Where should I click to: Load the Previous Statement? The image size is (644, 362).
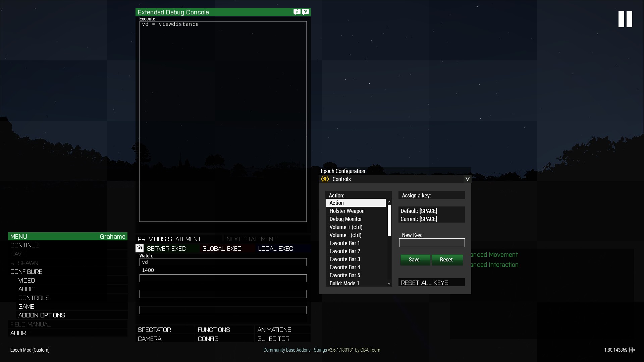(x=169, y=239)
